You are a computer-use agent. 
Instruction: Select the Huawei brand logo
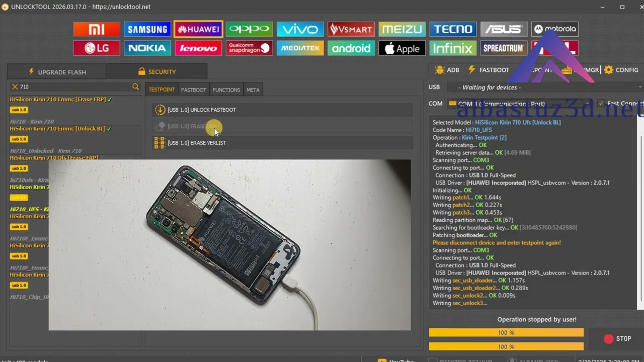point(198,29)
